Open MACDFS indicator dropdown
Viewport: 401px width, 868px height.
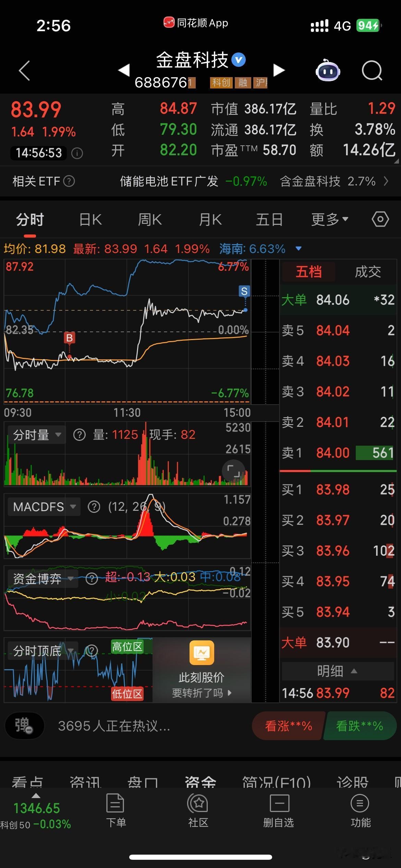(x=44, y=507)
